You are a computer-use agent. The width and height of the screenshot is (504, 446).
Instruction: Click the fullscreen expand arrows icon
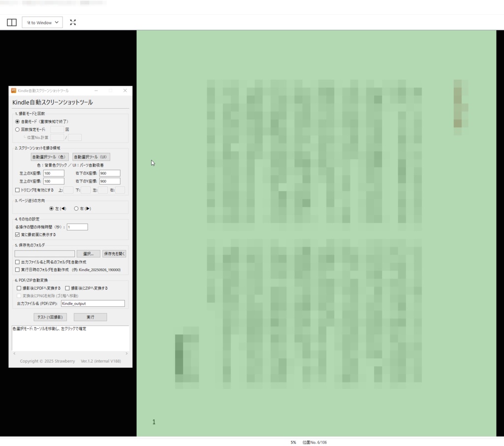73,23
